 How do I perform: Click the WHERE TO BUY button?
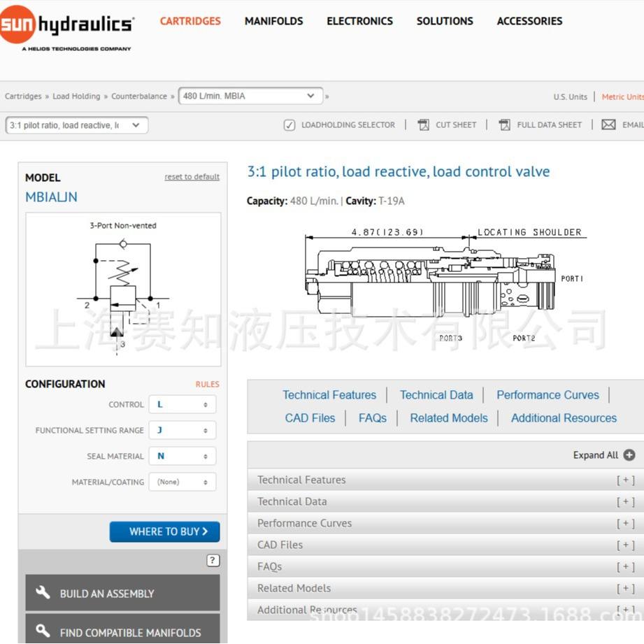(x=165, y=532)
